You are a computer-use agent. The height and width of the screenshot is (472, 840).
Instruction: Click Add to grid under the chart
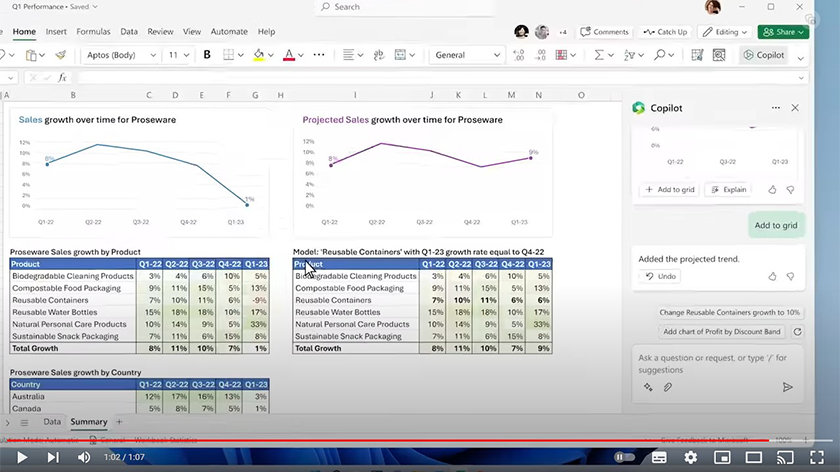click(670, 190)
